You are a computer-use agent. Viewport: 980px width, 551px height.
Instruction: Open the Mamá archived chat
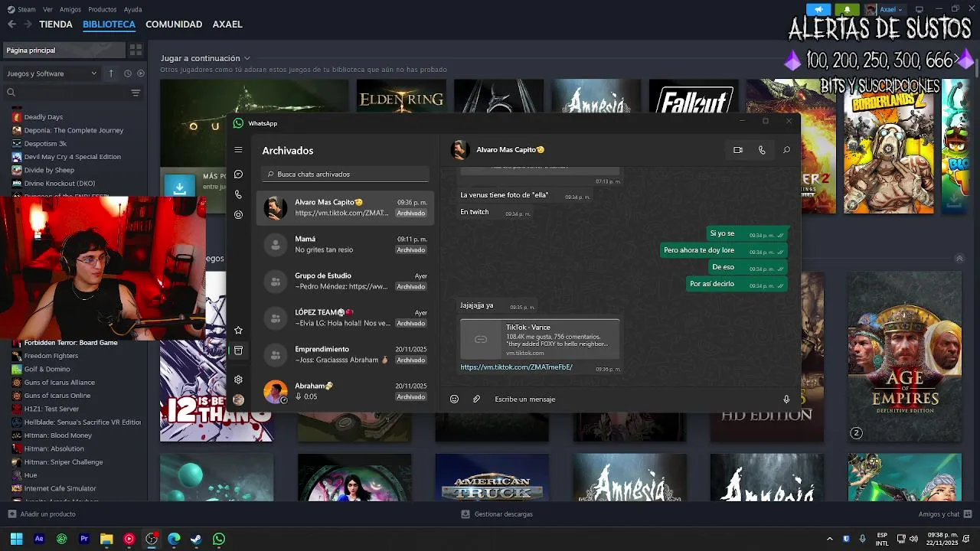pos(345,244)
